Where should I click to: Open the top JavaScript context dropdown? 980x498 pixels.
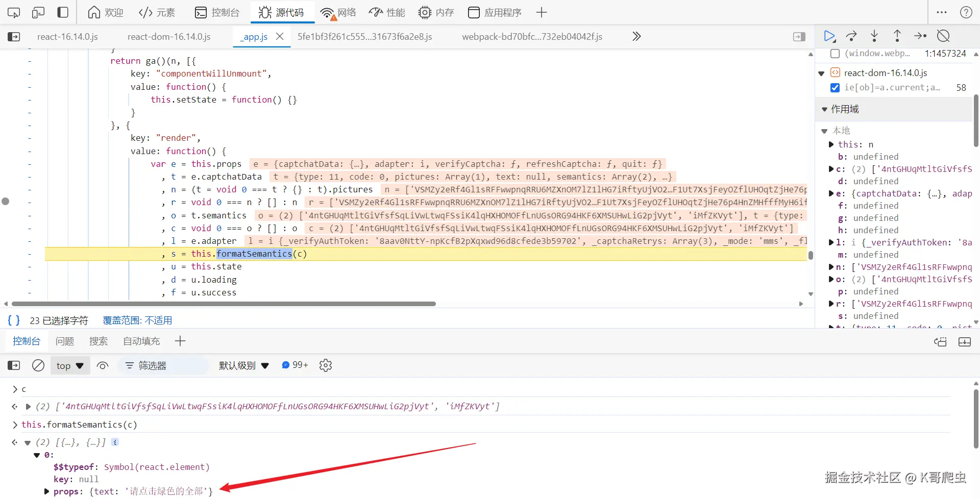point(70,365)
